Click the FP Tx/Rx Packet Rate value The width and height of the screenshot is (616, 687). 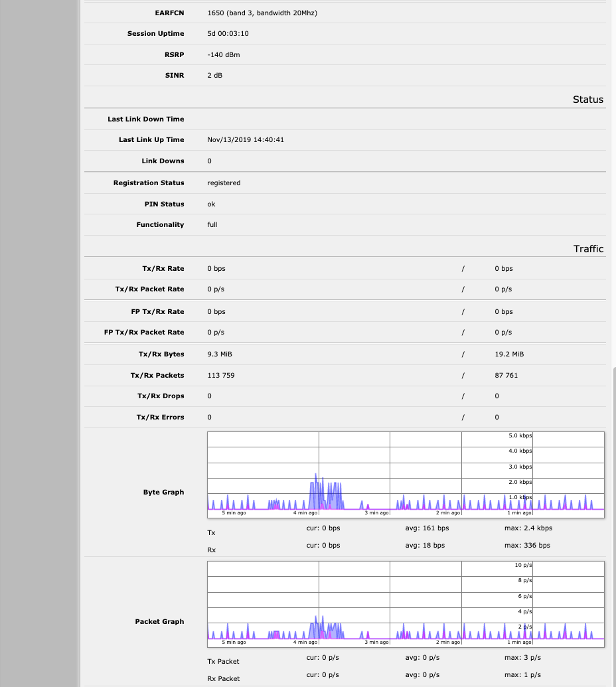pos(214,332)
